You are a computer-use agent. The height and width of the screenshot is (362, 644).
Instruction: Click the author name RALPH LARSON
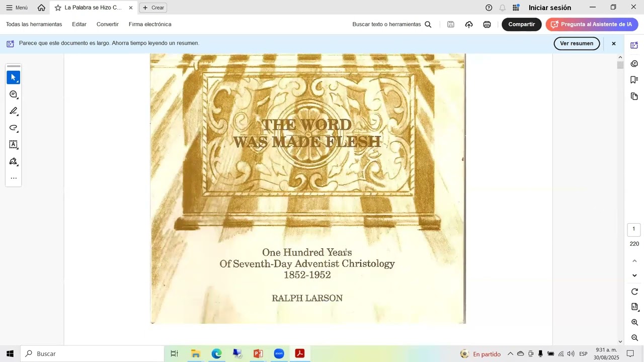(x=307, y=298)
